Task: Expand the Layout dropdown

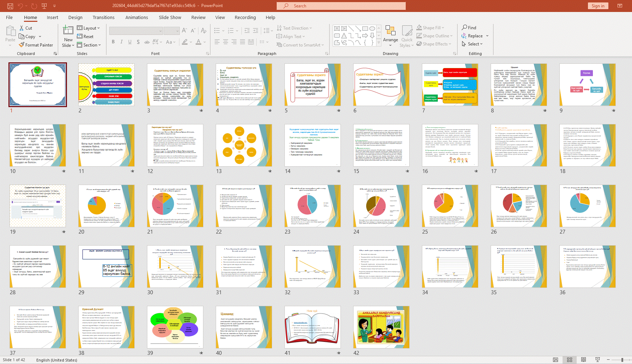Action: (88, 28)
